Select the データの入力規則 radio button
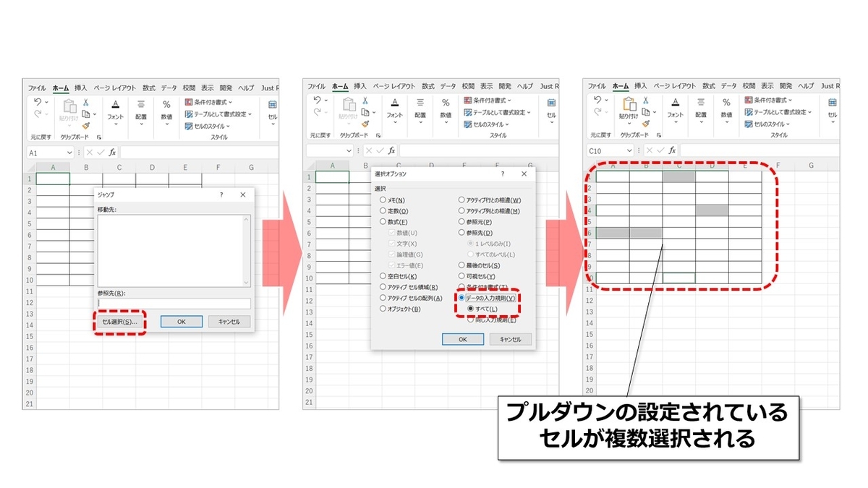868x488 pixels. pyautogui.click(x=461, y=298)
